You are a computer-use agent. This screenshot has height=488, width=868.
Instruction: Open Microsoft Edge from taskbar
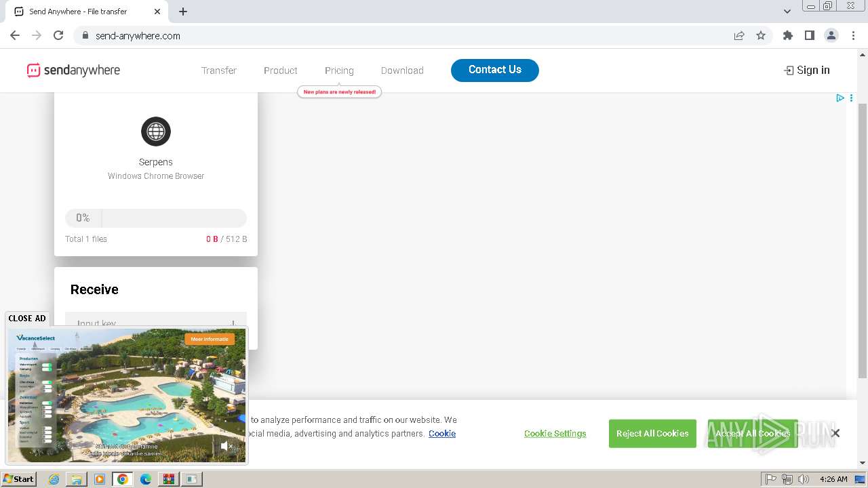click(145, 479)
